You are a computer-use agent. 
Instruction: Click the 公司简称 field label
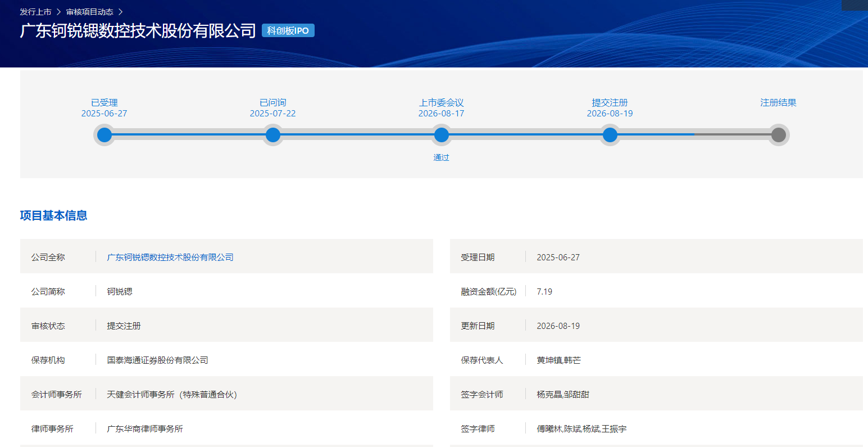(x=48, y=292)
